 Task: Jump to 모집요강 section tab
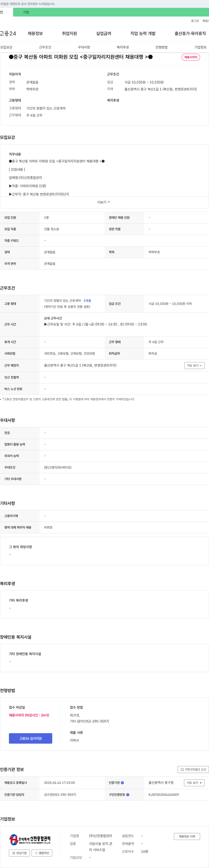point(6,47)
